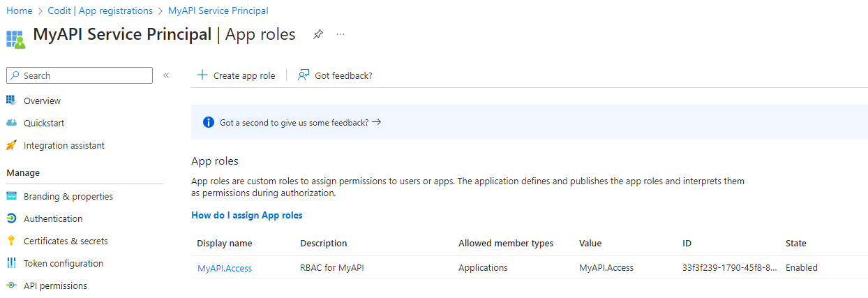868x298 pixels.
Task: Click the Overview icon in sidebar
Action: pos(11,100)
